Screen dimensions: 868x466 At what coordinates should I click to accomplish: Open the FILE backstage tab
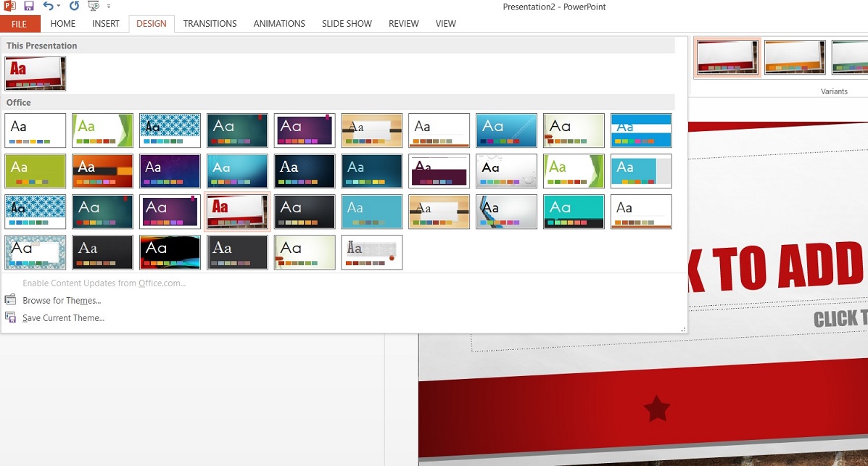[x=20, y=24]
